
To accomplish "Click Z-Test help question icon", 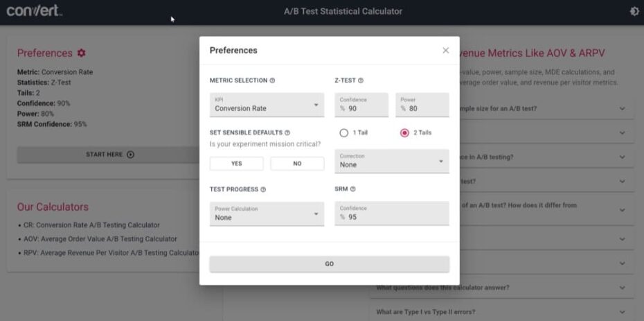I will coord(361,80).
